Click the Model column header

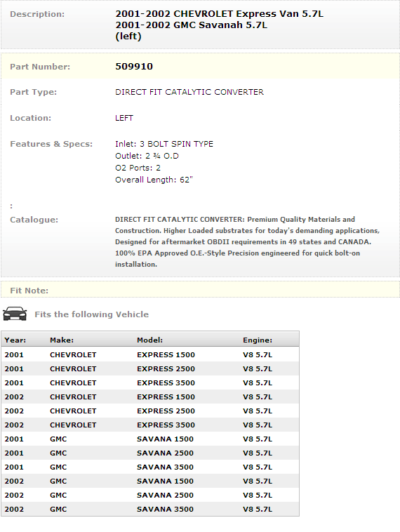coord(150,340)
